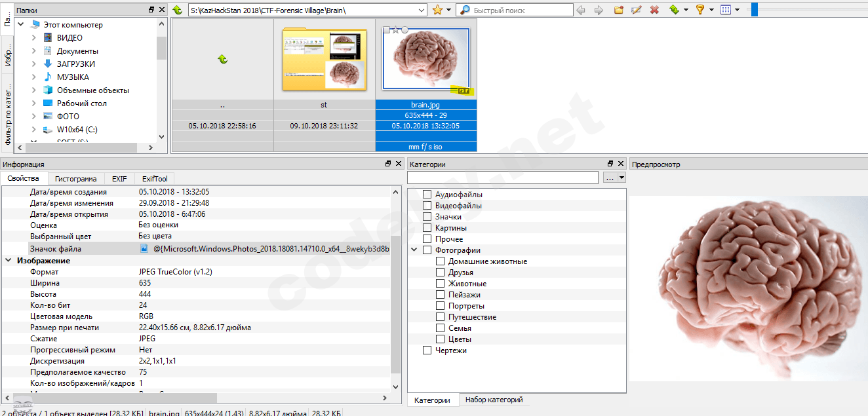Click the create new folder icon
Image resolution: width=868 pixels, height=416 pixels.
(x=618, y=10)
